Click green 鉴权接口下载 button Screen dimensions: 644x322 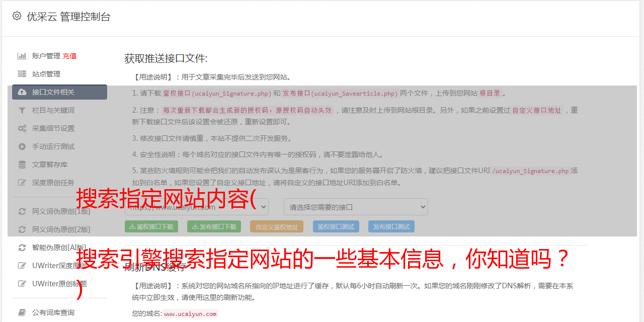point(151,226)
